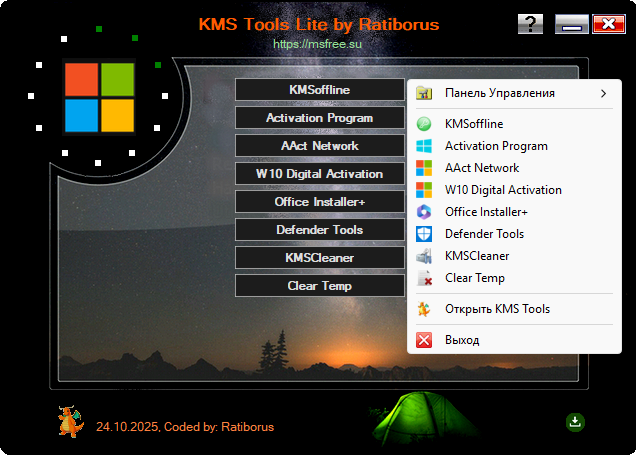Click the 24.10.2025, Coded by: Ratiborus text

coord(185,427)
